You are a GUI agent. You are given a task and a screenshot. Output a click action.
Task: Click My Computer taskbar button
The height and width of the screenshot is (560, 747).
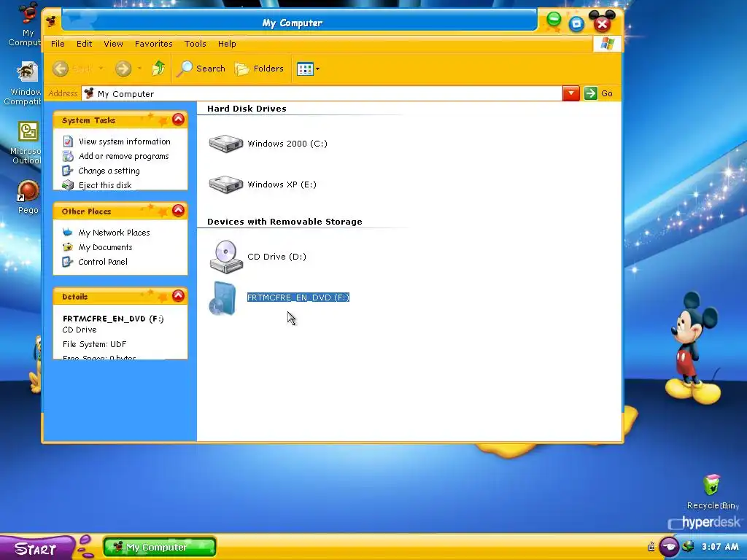tap(160, 547)
